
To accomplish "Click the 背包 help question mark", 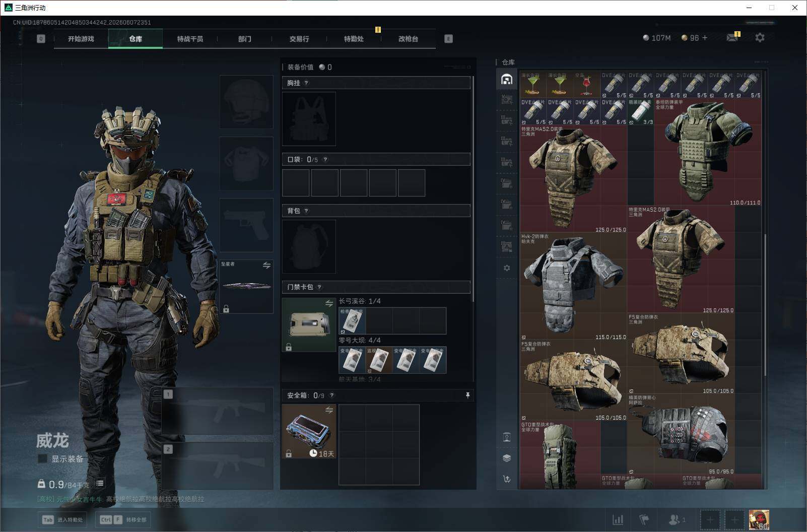I will (306, 211).
